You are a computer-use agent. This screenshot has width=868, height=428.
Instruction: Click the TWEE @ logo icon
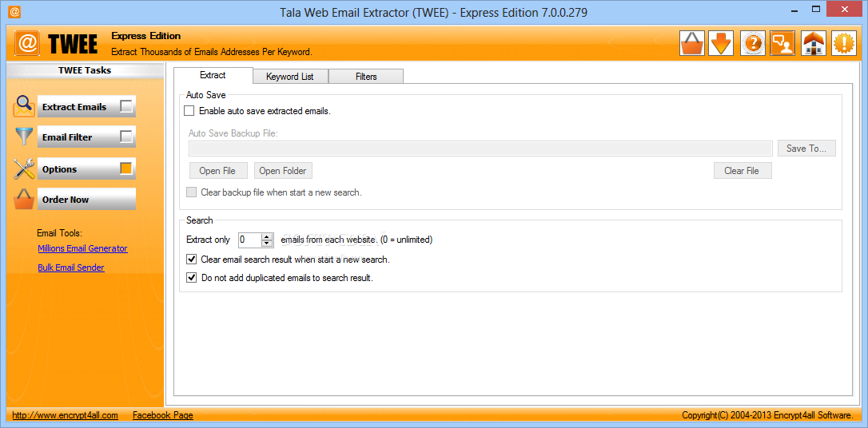[27, 44]
